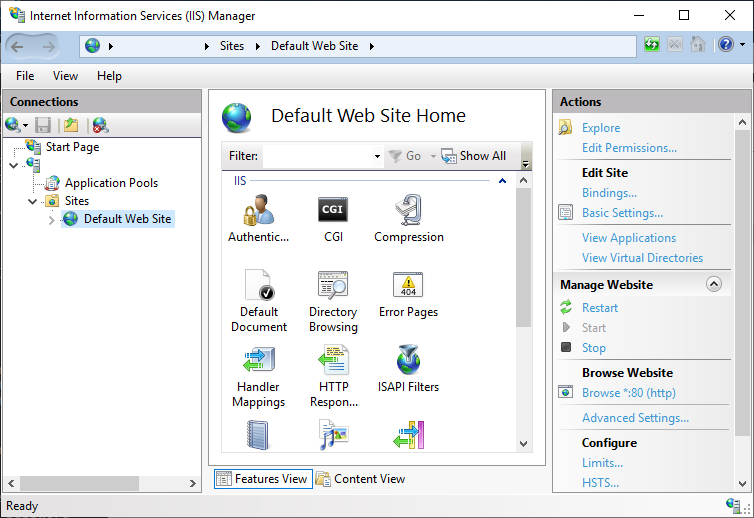
Task: Click the Bindings... action link
Action: click(609, 193)
